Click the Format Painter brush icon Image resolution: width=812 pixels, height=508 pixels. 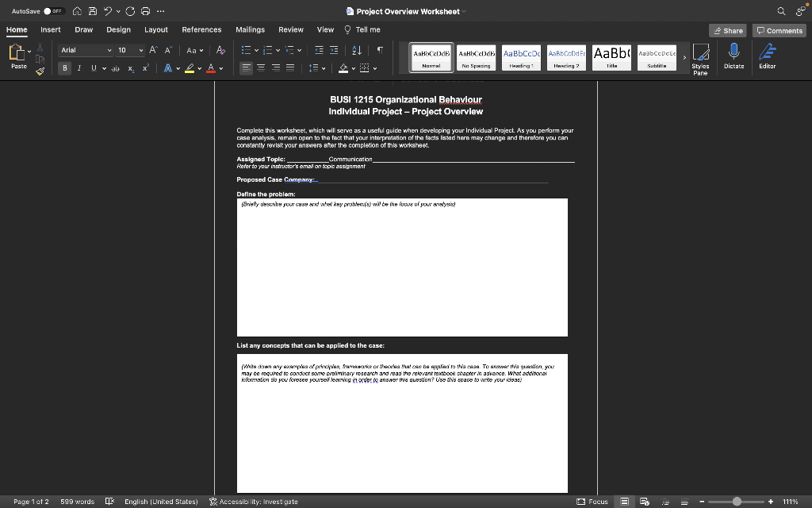(40, 71)
